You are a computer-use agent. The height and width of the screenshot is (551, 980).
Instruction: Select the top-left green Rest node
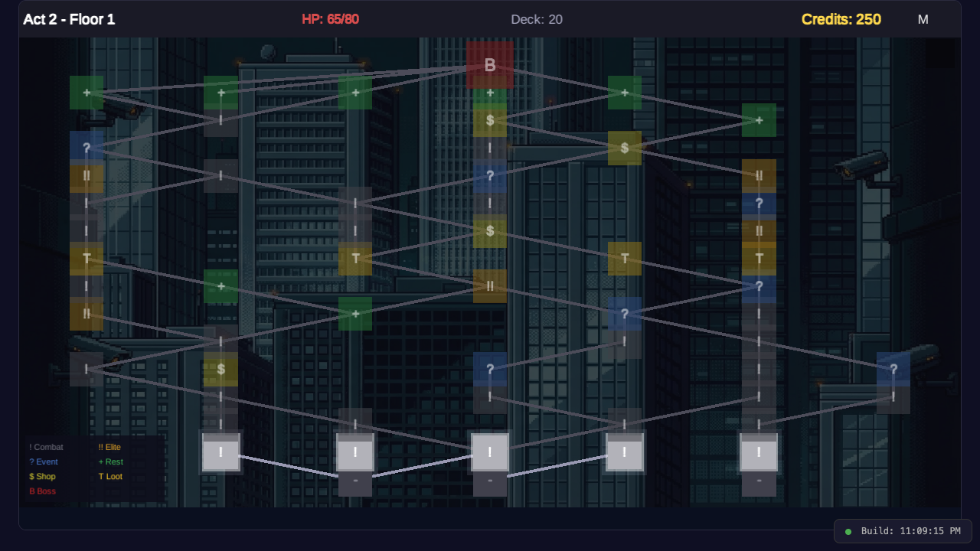[87, 93]
